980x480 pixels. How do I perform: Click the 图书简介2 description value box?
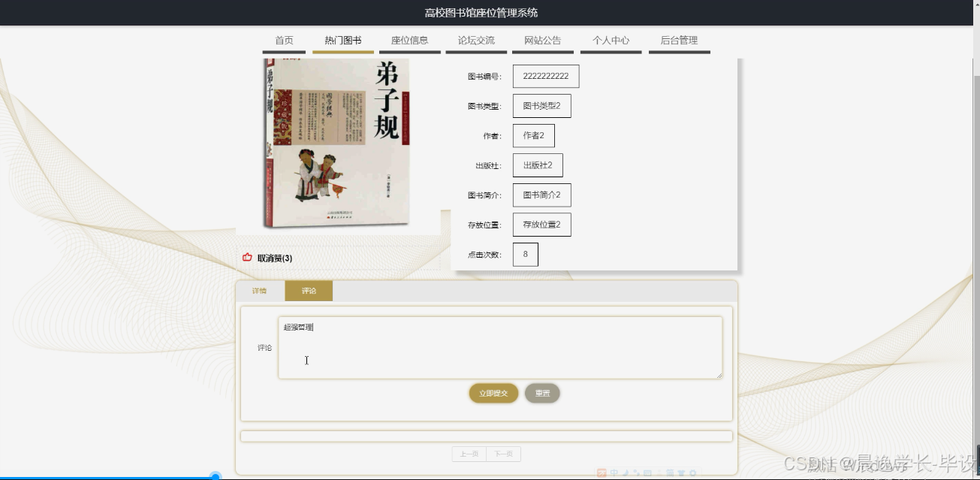[541, 195]
